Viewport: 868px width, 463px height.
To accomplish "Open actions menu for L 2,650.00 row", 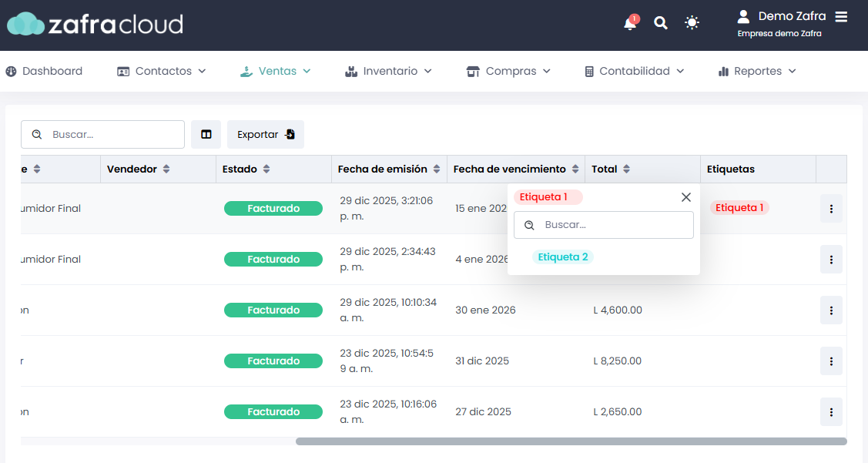I will pyautogui.click(x=831, y=412).
